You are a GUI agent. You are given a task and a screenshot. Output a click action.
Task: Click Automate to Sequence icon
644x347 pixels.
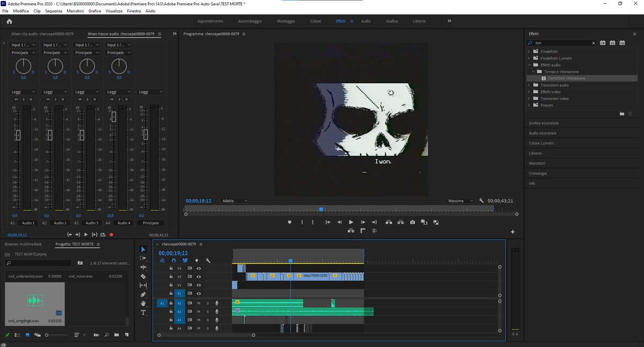tap(96, 335)
